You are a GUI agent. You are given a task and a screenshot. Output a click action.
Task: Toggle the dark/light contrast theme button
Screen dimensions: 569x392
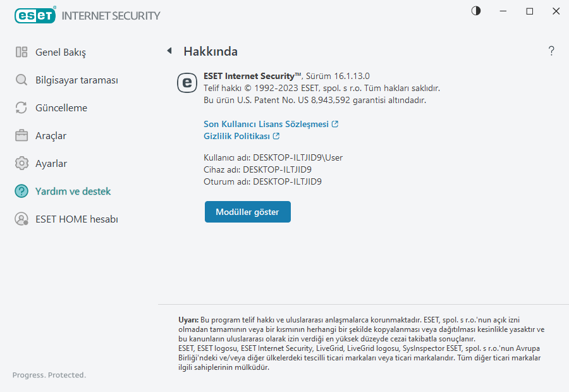(476, 11)
